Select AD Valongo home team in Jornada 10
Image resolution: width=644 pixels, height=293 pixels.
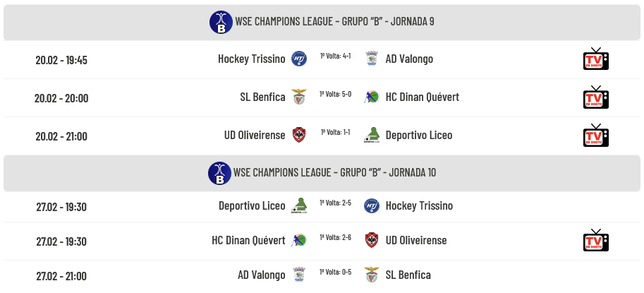point(262,275)
